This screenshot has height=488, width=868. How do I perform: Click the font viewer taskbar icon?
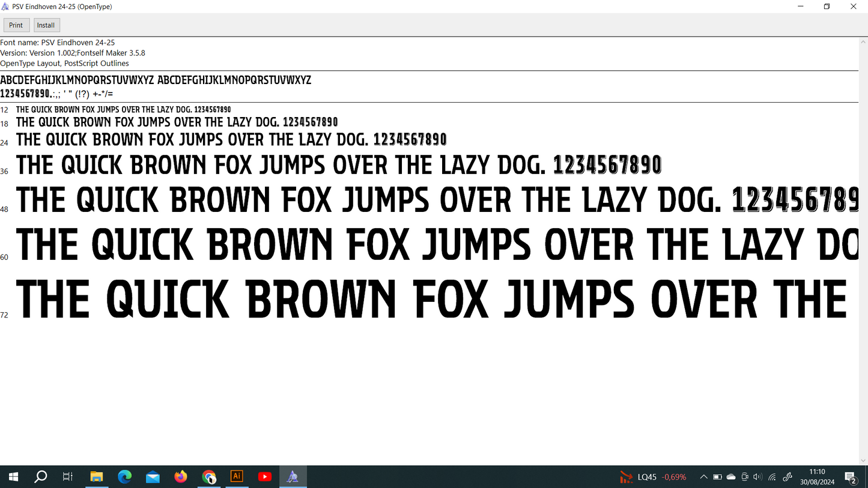(x=293, y=477)
